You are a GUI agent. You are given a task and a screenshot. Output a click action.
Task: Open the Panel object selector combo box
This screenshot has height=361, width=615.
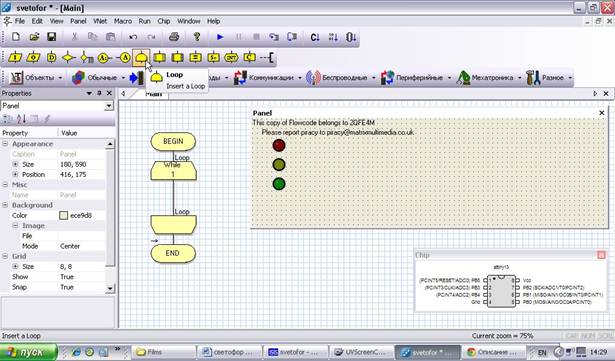click(x=57, y=106)
